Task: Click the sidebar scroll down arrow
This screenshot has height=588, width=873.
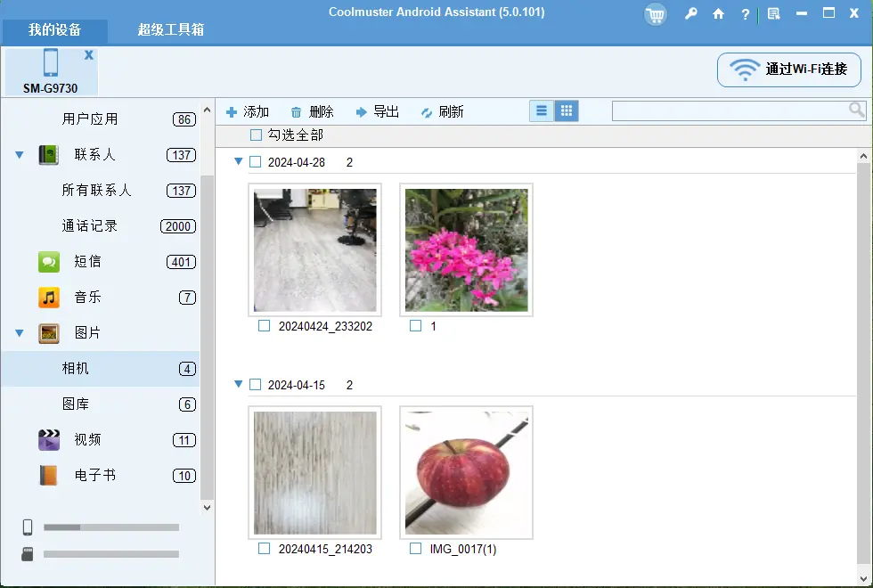Action: click(207, 507)
